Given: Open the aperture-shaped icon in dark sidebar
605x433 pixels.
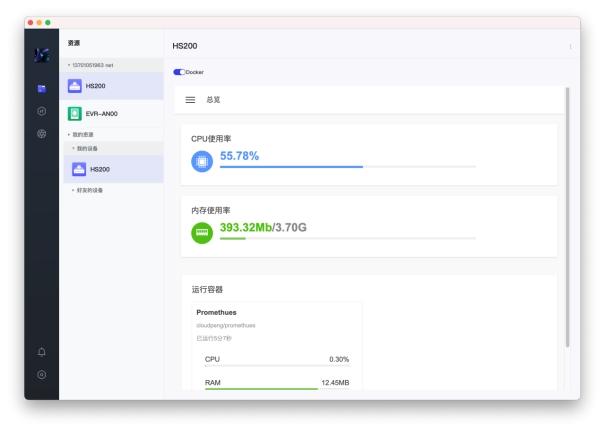Looking at the screenshot, I should point(42,134).
